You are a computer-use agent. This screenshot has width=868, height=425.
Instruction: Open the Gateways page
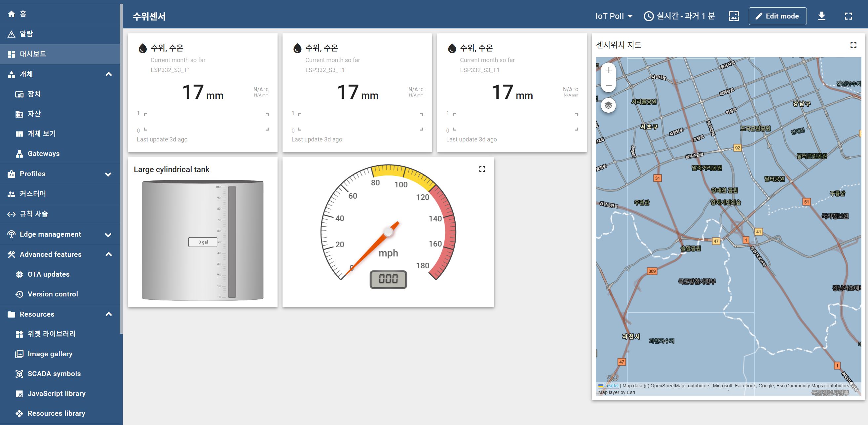tap(60, 154)
